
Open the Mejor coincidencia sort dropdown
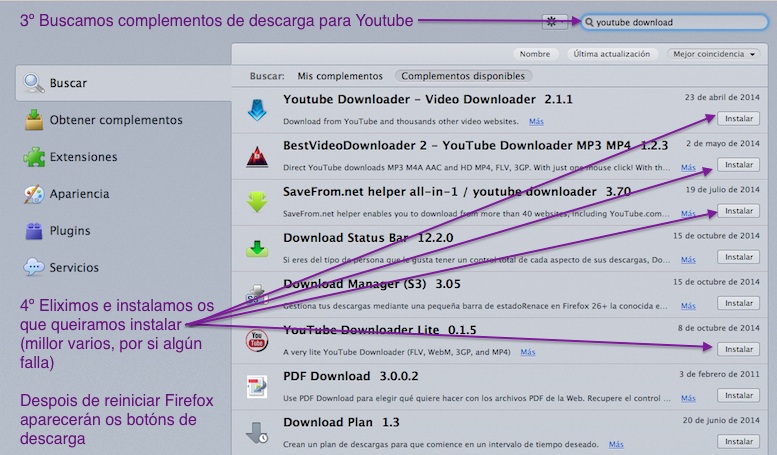click(x=714, y=54)
